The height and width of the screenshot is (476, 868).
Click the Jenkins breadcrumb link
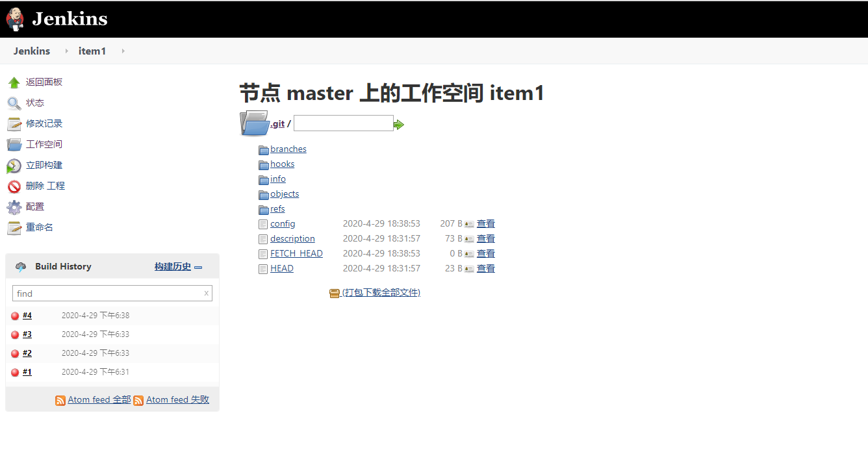point(32,51)
